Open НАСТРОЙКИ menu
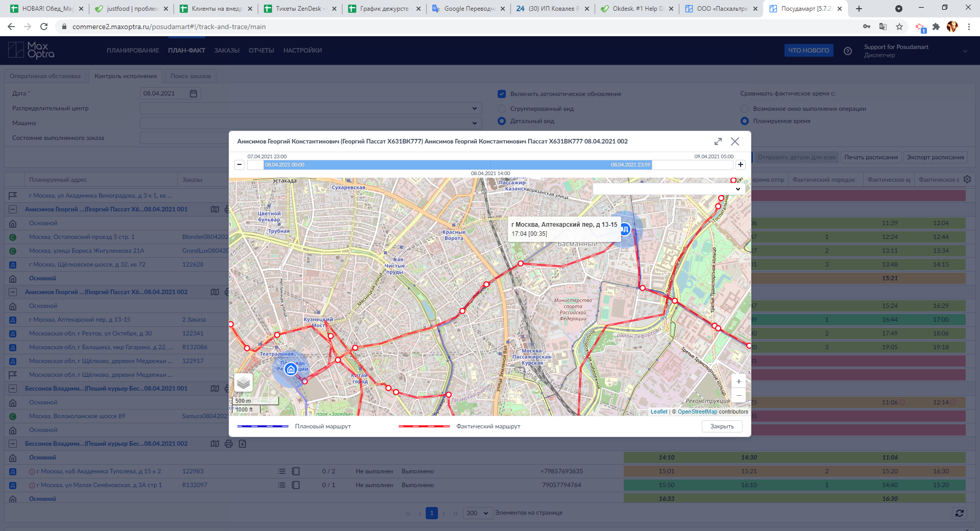The width and height of the screenshot is (980, 531). [x=303, y=51]
